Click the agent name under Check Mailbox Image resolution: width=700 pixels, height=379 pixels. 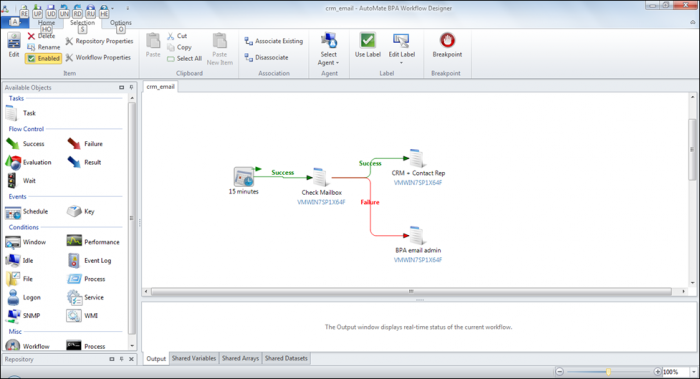(321, 202)
